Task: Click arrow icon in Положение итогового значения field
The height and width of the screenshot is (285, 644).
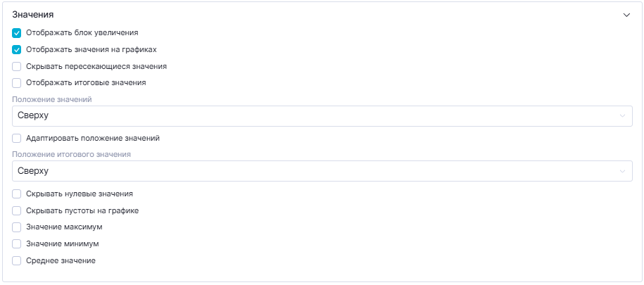Action: [621, 171]
